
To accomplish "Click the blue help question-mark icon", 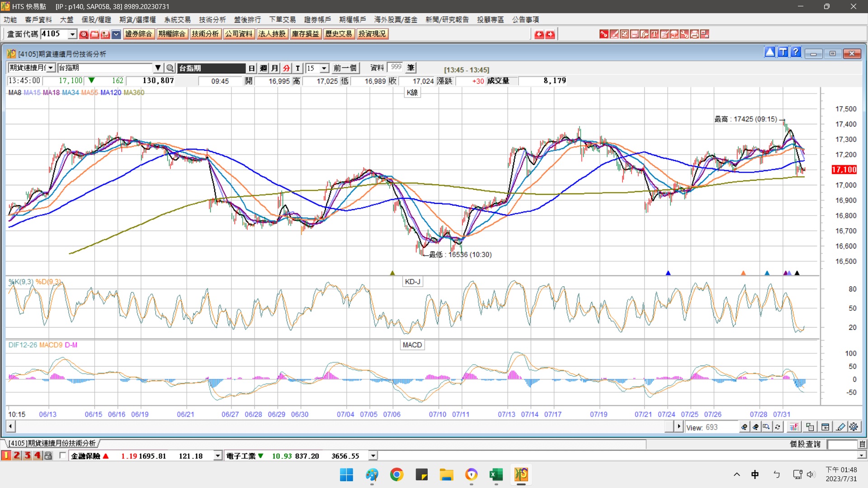I will tap(796, 52).
